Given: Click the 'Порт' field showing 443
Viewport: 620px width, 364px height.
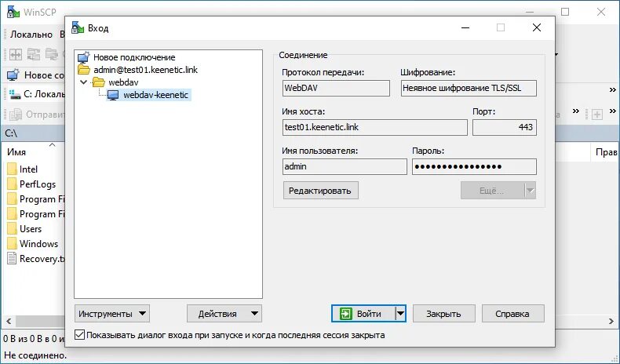Looking at the screenshot, I should click(x=505, y=127).
